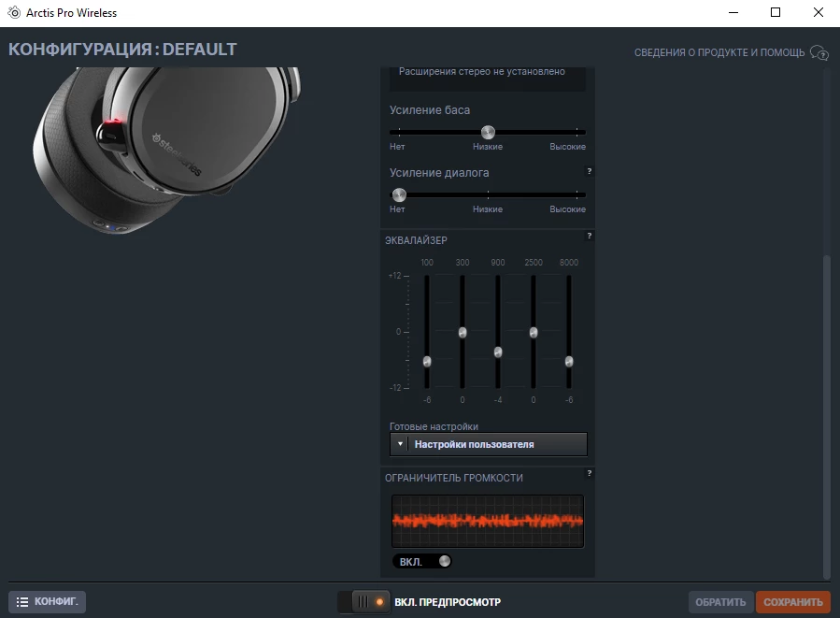Click the Arctis Pro Wireless app icon in title bar
Viewport: 840px width, 618px height.
[x=14, y=12]
